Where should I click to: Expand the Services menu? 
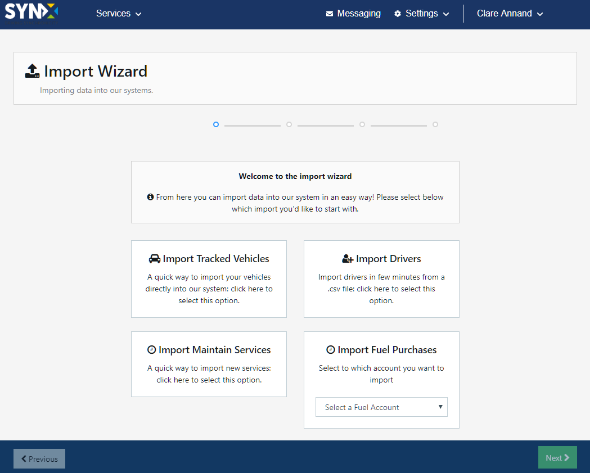click(x=119, y=14)
